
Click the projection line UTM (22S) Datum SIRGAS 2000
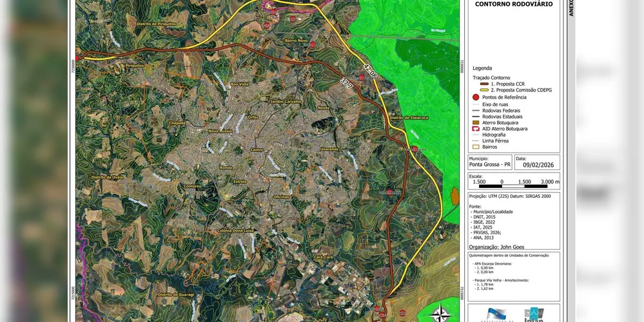pos(510,196)
